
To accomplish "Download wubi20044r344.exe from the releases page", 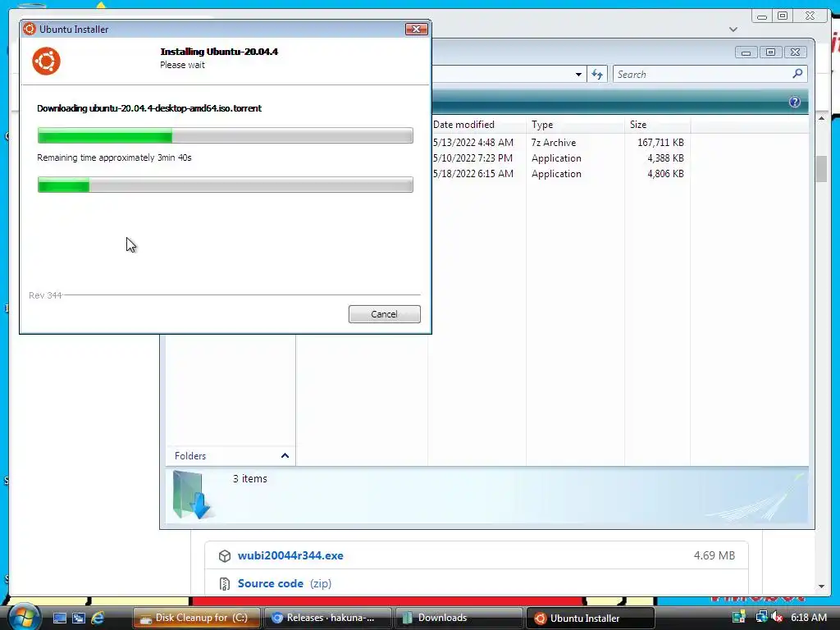I will pos(290,555).
